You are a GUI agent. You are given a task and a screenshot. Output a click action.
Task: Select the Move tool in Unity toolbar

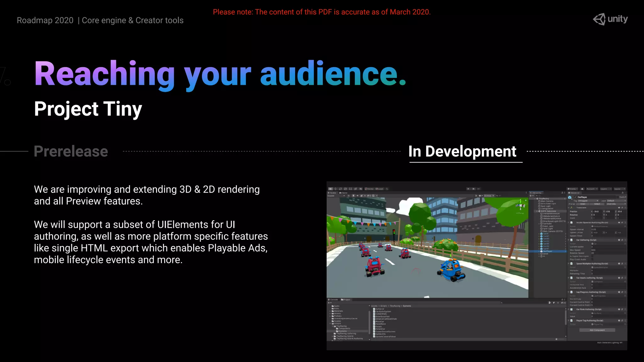(x=336, y=189)
